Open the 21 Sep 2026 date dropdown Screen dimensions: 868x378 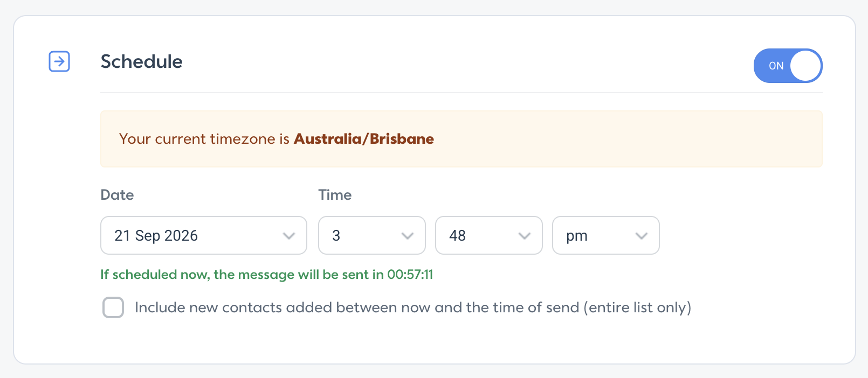(x=204, y=235)
